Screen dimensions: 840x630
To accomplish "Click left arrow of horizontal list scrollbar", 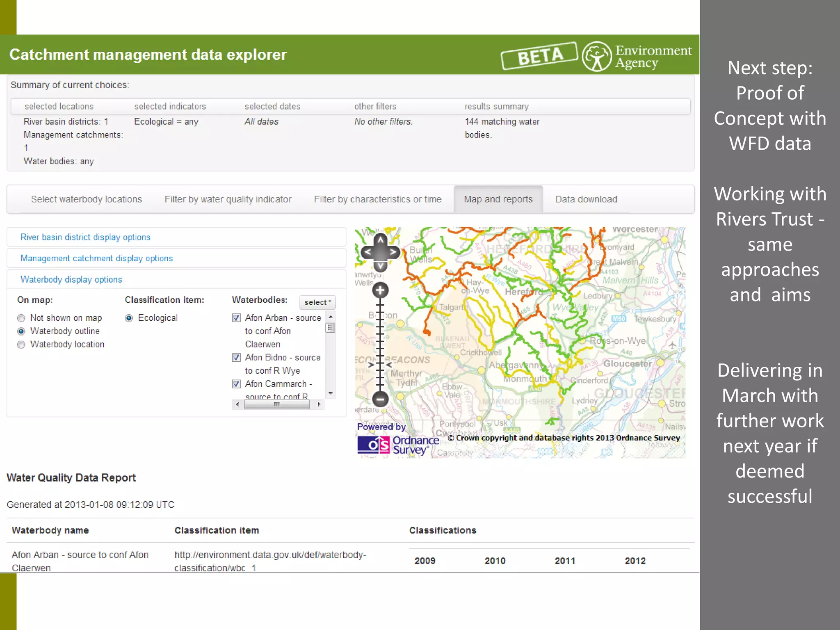I will [x=237, y=404].
